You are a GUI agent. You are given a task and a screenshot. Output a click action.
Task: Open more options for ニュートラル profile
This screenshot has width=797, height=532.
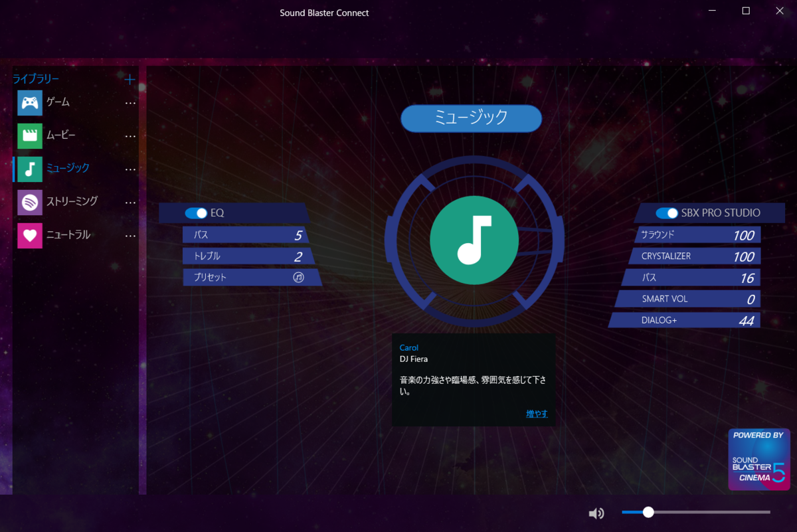click(x=131, y=236)
